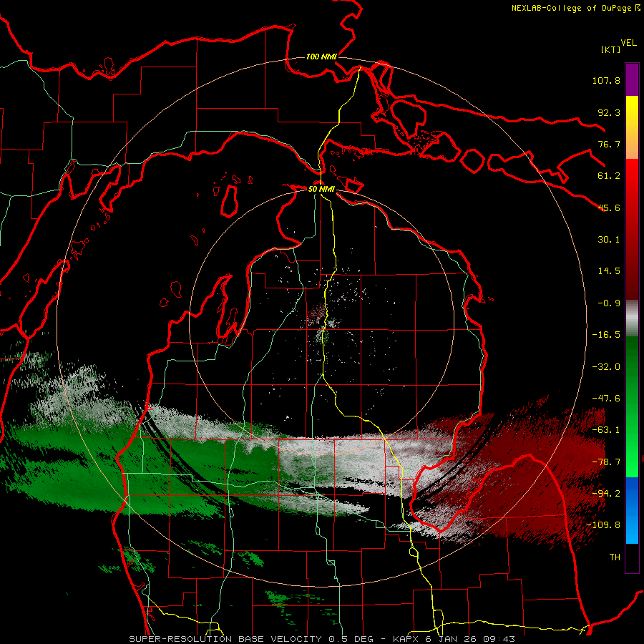Image resolution: width=644 pixels, height=644 pixels.
Task: Click the -109.8 velocity scale value
Action: [x=603, y=525]
